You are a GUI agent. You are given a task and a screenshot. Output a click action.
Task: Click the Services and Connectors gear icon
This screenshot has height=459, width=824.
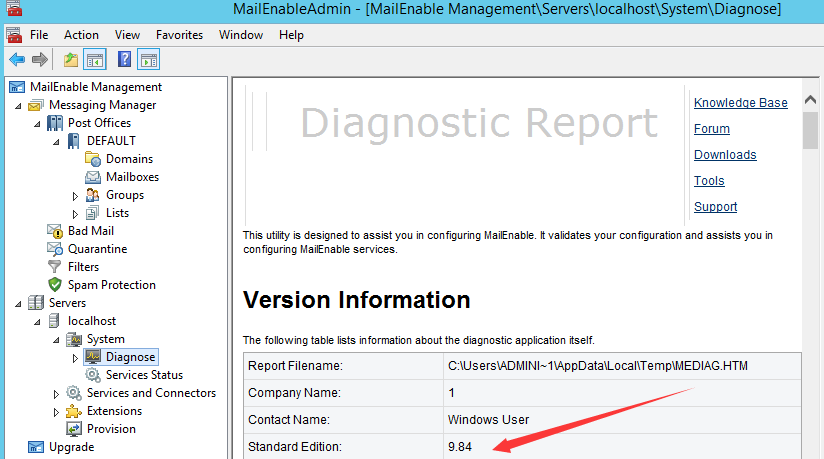click(74, 393)
